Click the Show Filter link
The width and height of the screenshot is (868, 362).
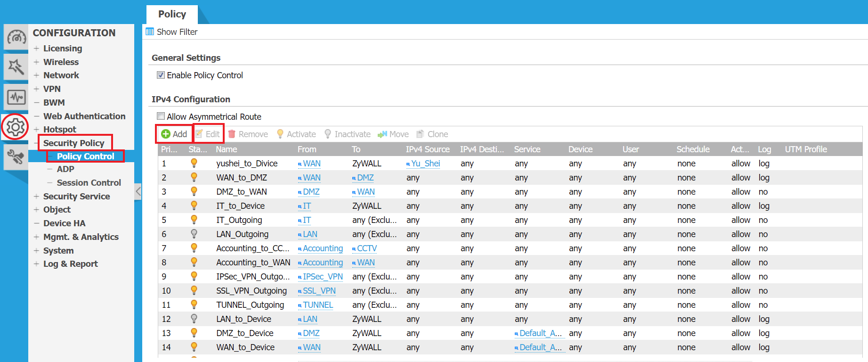click(x=177, y=32)
